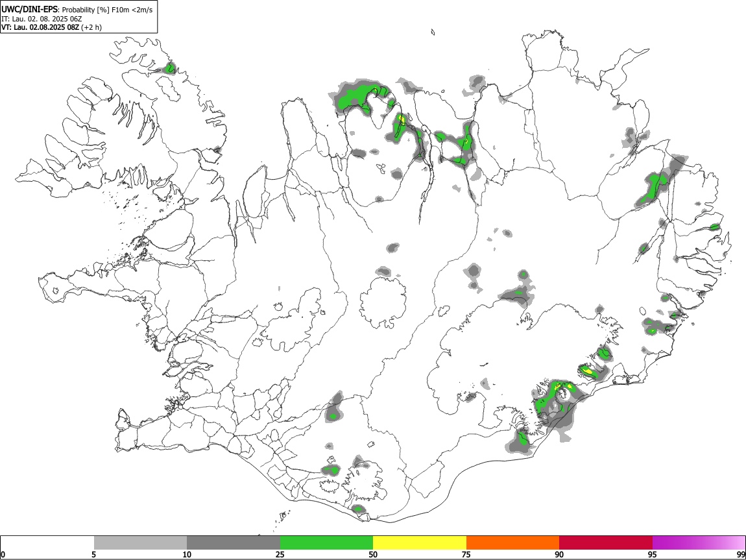Click the legend tick label '90'
746x560 pixels.
coord(559,555)
